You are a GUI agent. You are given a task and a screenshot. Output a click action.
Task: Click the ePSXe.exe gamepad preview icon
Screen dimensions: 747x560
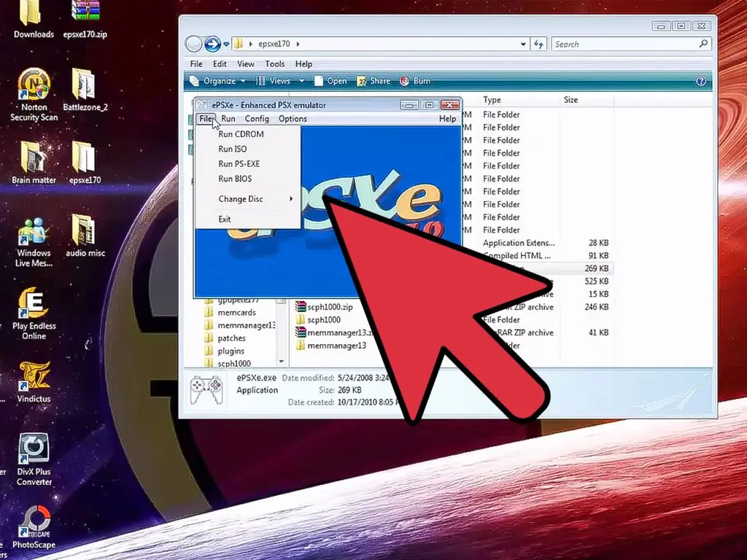coord(206,390)
